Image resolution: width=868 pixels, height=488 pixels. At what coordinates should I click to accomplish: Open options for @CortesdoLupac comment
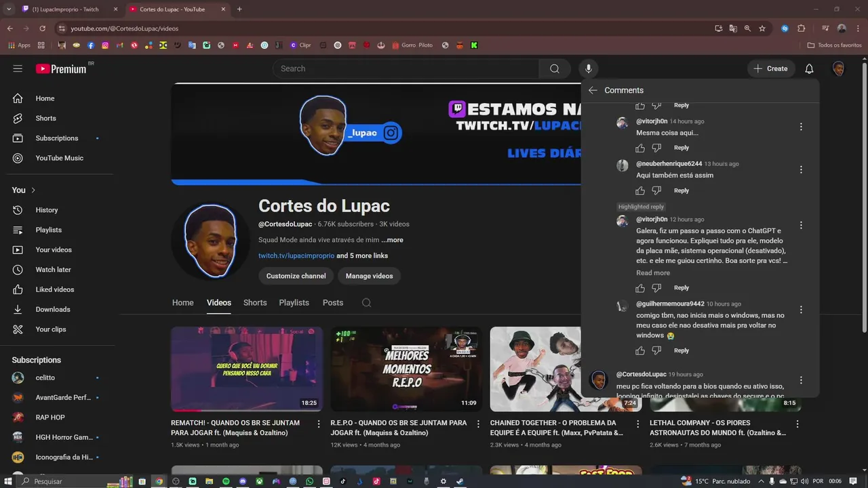pos(801,380)
